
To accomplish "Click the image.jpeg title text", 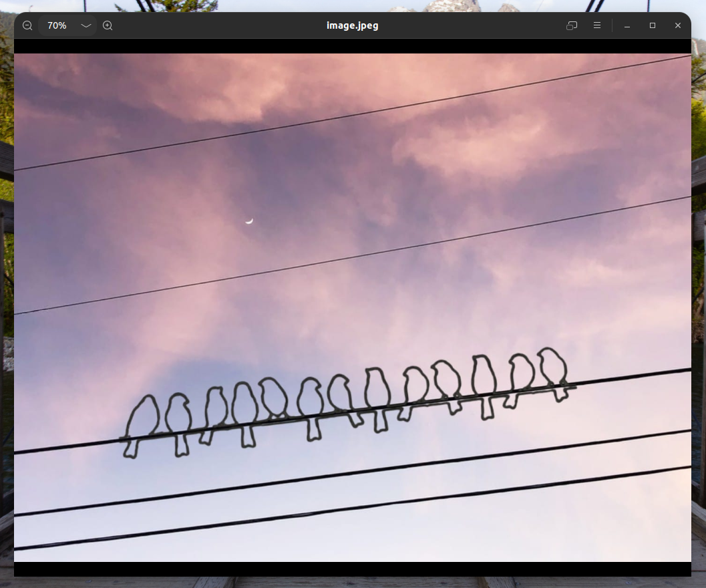I will [353, 25].
